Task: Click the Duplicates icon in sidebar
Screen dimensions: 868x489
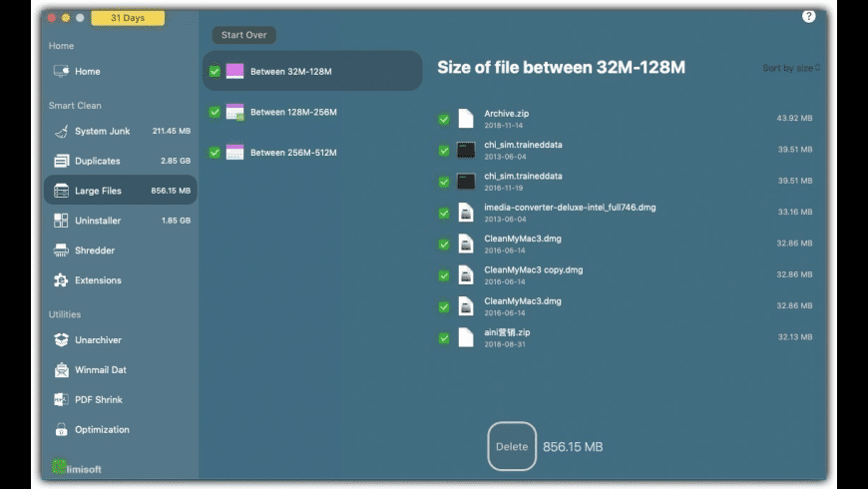Action: (61, 161)
